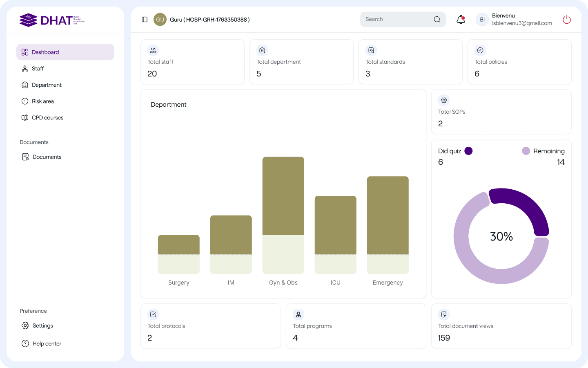Open Settings under Preference
588x368 pixels.
(42, 326)
